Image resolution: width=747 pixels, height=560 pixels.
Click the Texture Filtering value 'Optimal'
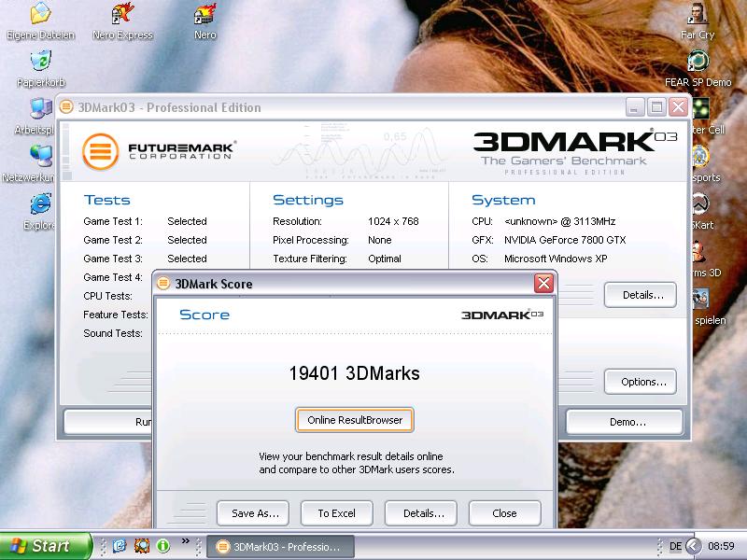click(385, 259)
